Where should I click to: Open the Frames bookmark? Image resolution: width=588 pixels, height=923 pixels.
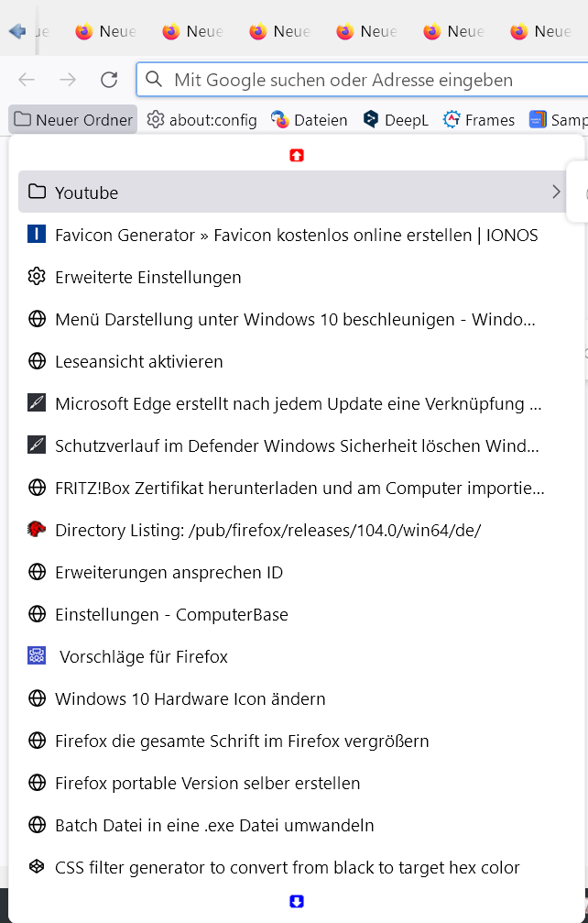(x=479, y=120)
